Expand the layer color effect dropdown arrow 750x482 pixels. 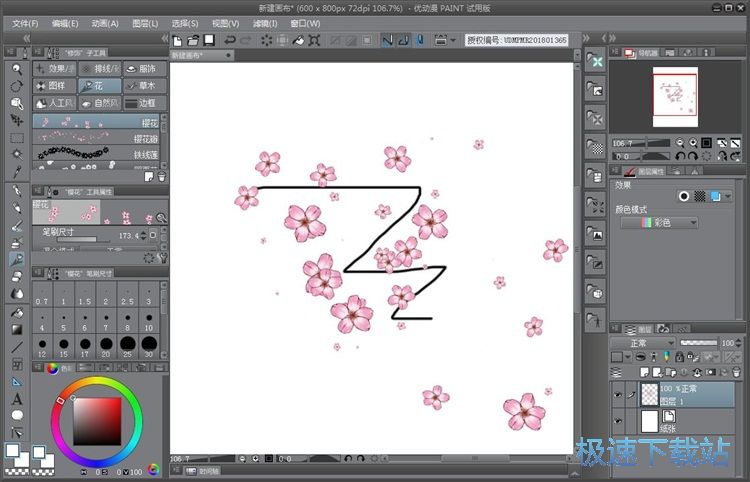[728, 196]
